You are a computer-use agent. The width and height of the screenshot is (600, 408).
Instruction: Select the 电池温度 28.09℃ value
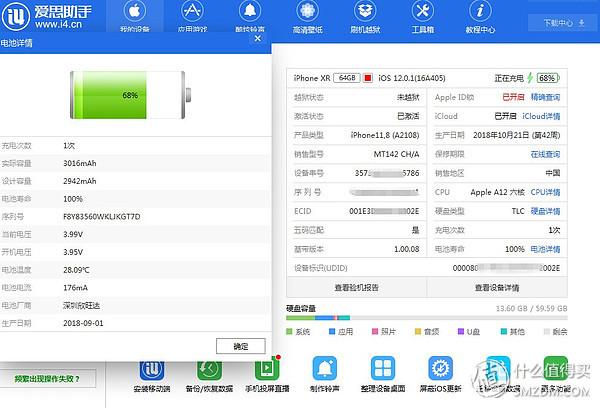point(76,270)
